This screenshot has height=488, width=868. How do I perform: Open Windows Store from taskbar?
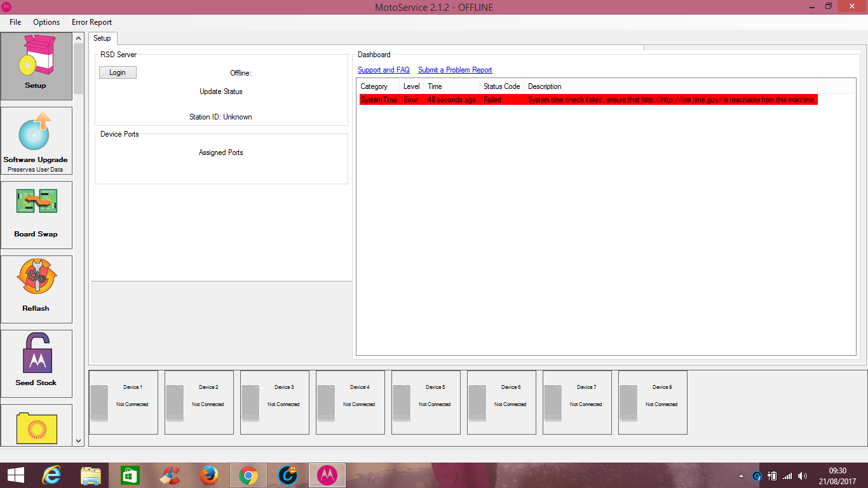click(x=130, y=475)
